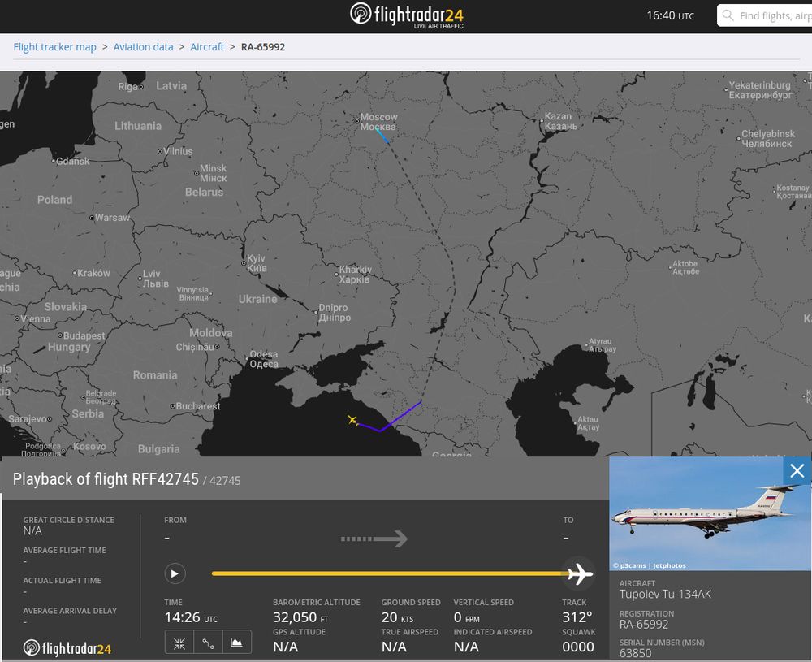Click the barometric altitude 32,050 FT value
812x662 pixels.
(300, 617)
